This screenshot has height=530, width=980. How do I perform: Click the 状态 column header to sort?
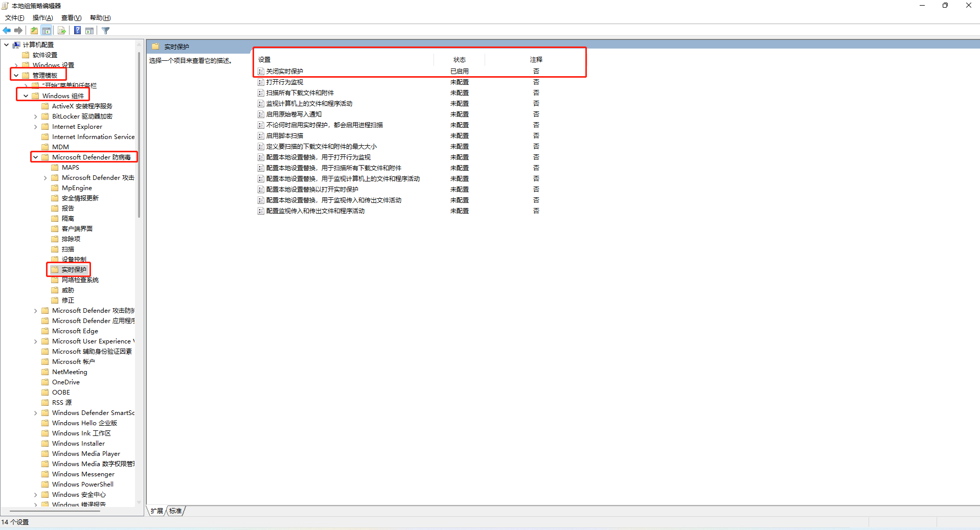coord(459,60)
